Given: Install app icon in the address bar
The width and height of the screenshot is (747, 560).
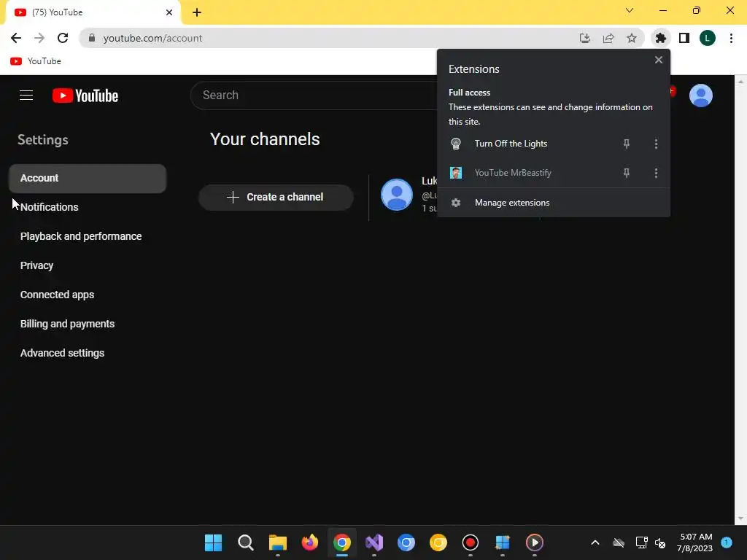Looking at the screenshot, I should (585, 38).
